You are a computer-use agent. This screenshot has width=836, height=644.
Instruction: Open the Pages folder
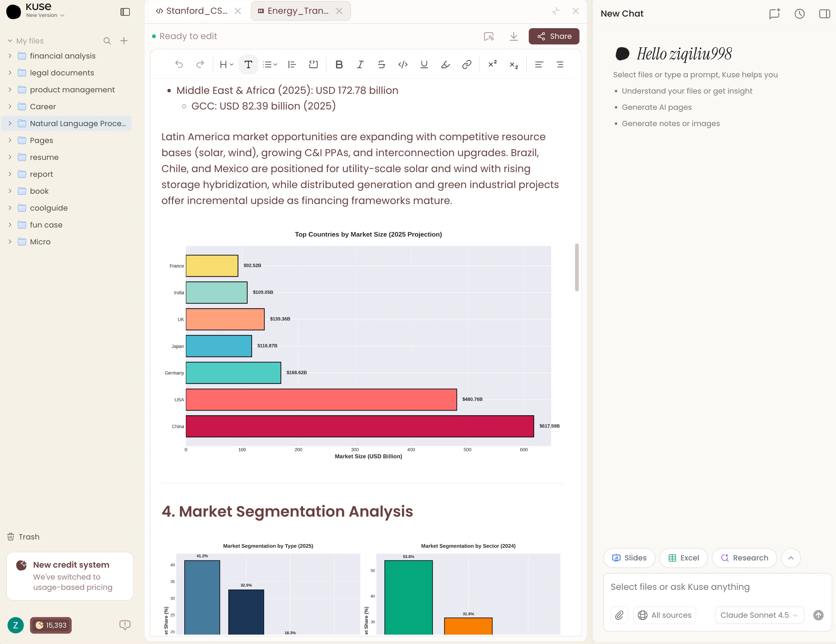pyautogui.click(x=66, y=141)
